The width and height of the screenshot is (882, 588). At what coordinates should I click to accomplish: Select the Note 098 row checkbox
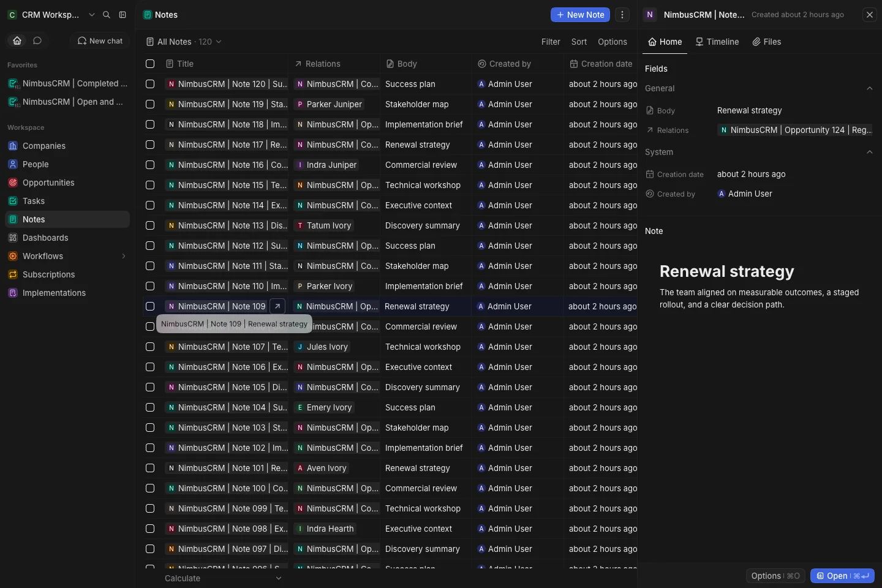[150, 529]
